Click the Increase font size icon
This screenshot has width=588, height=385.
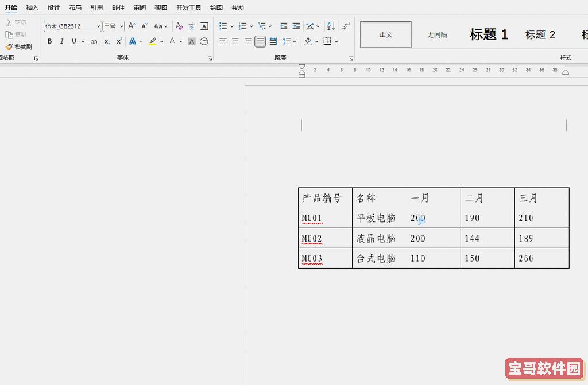(131, 26)
